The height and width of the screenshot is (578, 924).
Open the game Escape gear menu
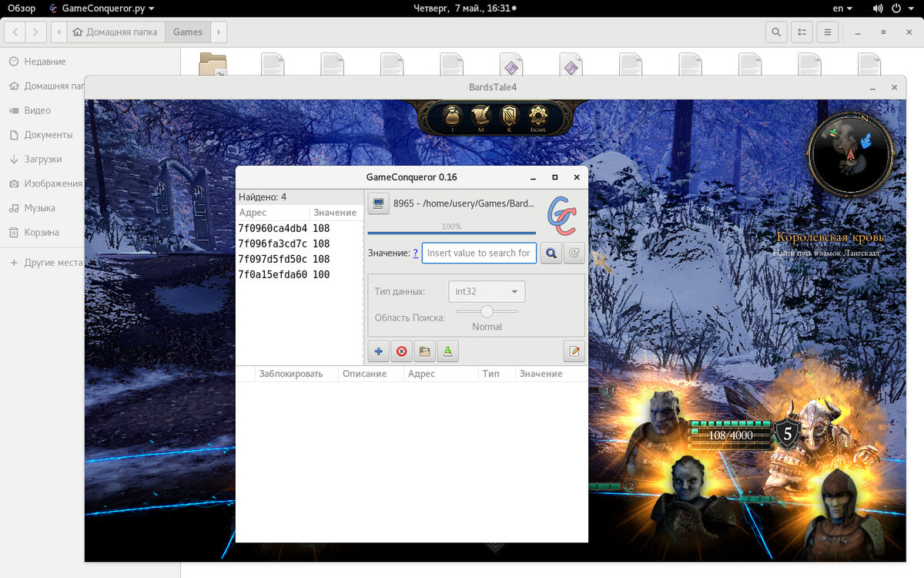click(537, 116)
